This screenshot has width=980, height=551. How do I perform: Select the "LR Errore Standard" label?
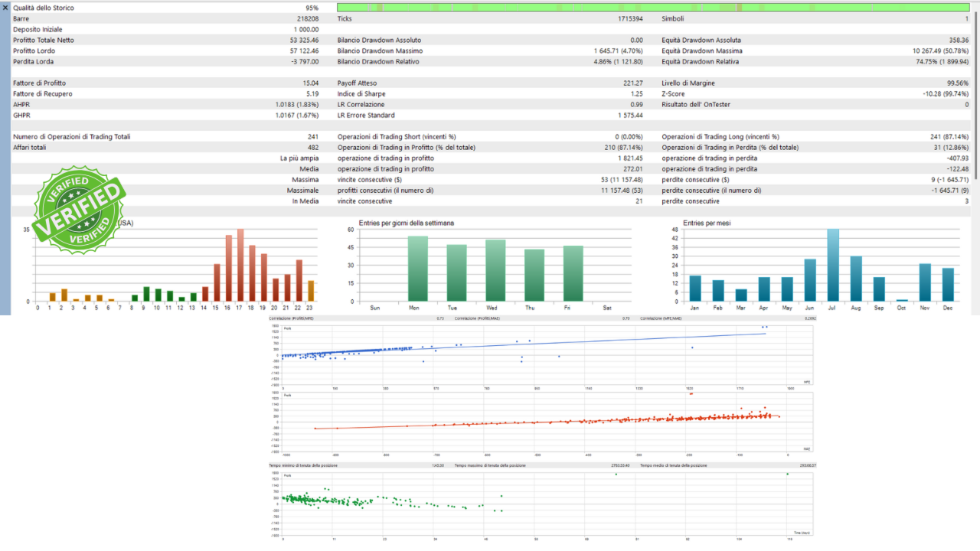click(x=367, y=115)
